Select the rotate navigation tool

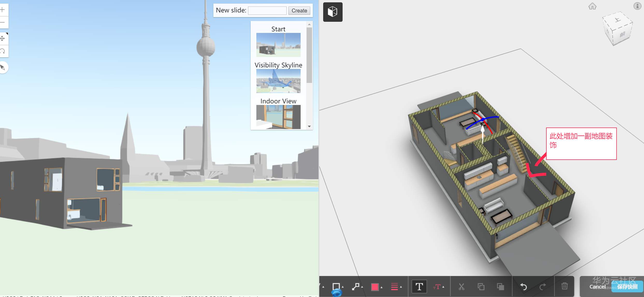click(x=3, y=51)
